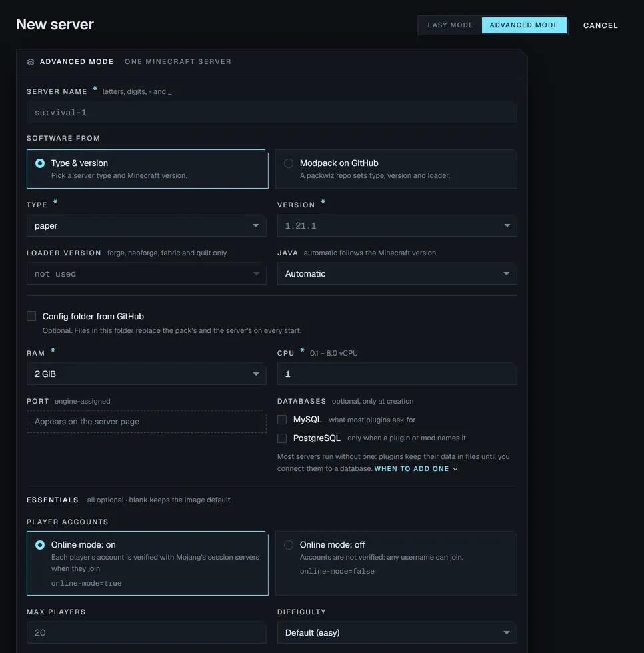Click 'automatic follows the Minecraft version' hint
This screenshot has width=644, height=653.
370,253
